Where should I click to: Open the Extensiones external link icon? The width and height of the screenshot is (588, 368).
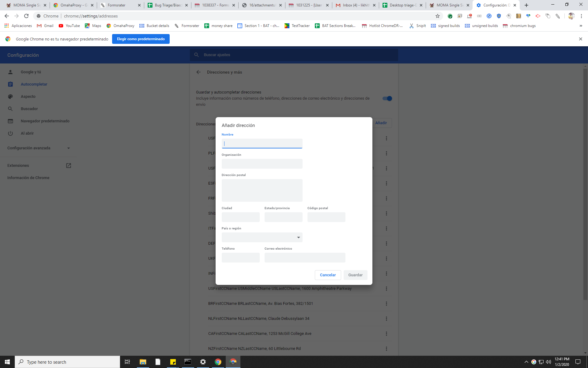(69, 166)
